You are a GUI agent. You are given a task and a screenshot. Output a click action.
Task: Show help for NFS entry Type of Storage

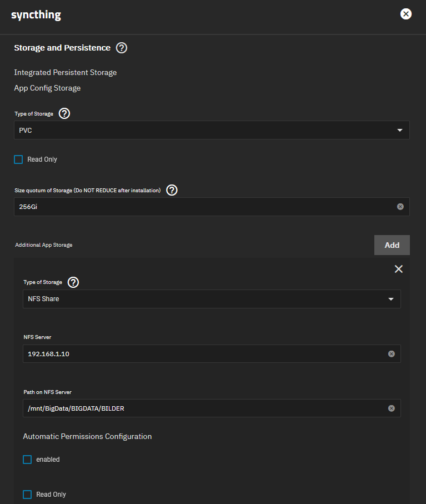click(73, 282)
